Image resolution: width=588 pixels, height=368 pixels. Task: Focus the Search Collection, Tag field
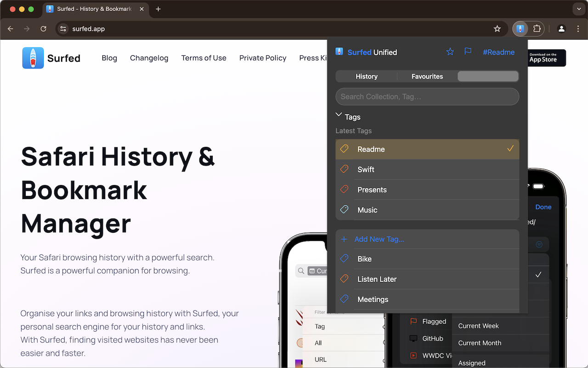(427, 97)
